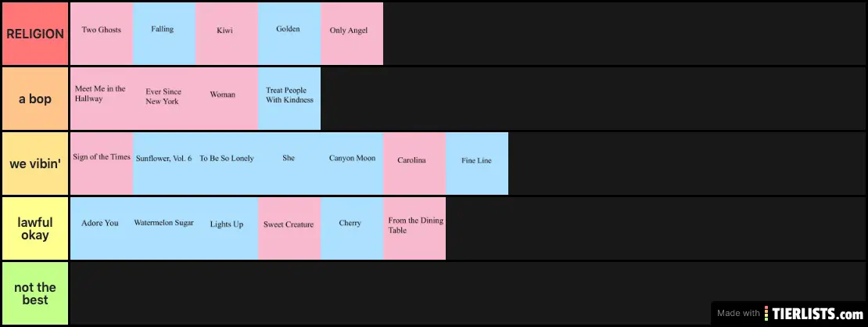Click the Sign of the Times tile
This screenshot has height=327, width=868.
point(102,163)
